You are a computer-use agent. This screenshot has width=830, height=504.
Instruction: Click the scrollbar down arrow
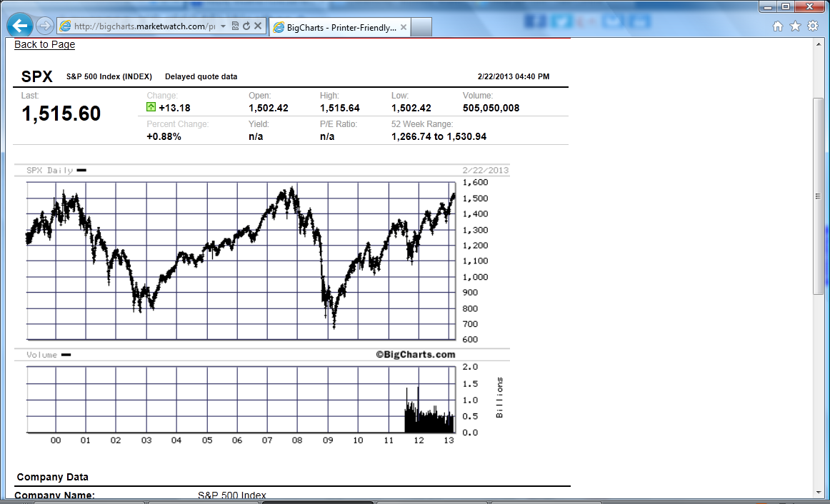click(x=818, y=493)
